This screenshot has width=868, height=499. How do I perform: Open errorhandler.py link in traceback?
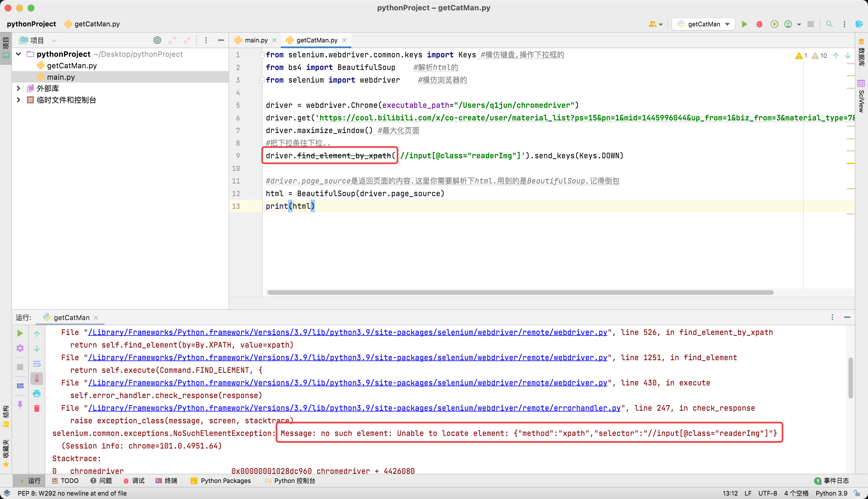click(354, 408)
